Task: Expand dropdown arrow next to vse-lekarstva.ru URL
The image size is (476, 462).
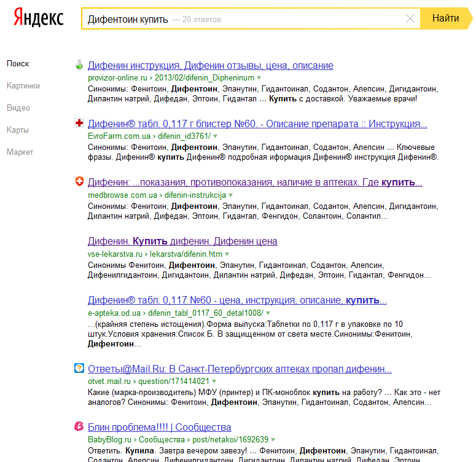Action: click(227, 254)
